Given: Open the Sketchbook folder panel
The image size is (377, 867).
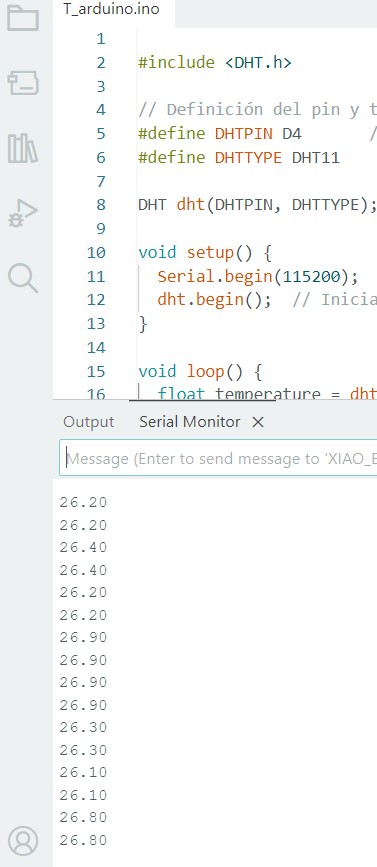Looking at the screenshot, I should [x=23, y=18].
